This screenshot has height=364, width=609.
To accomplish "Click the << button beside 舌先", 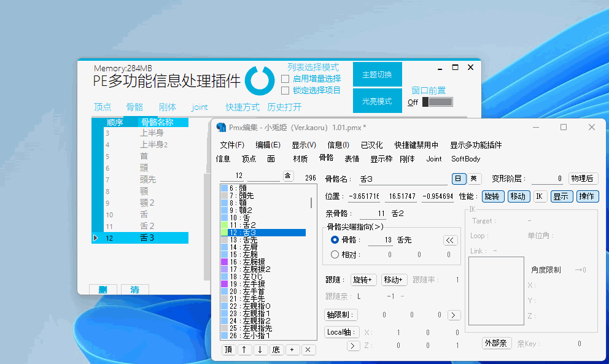I will pyautogui.click(x=450, y=240).
